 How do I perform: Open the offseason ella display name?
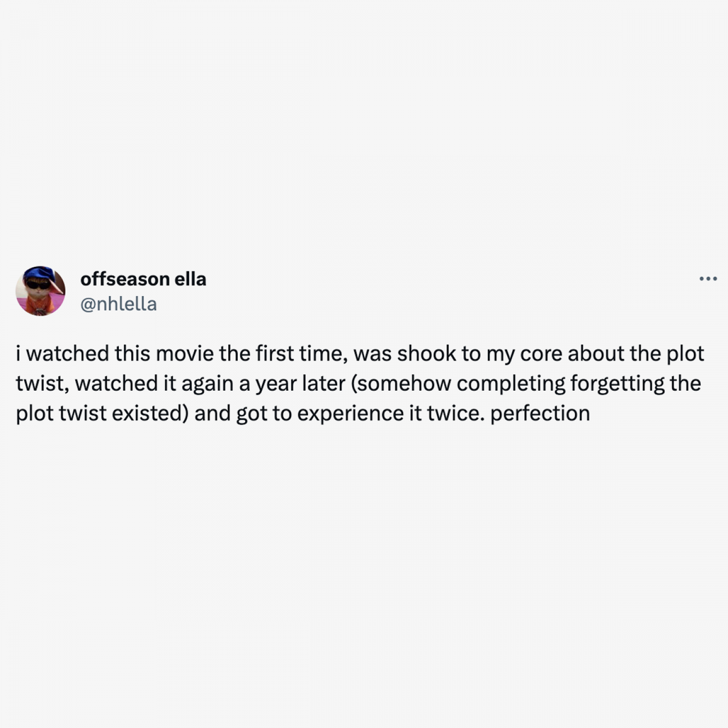tap(143, 279)
